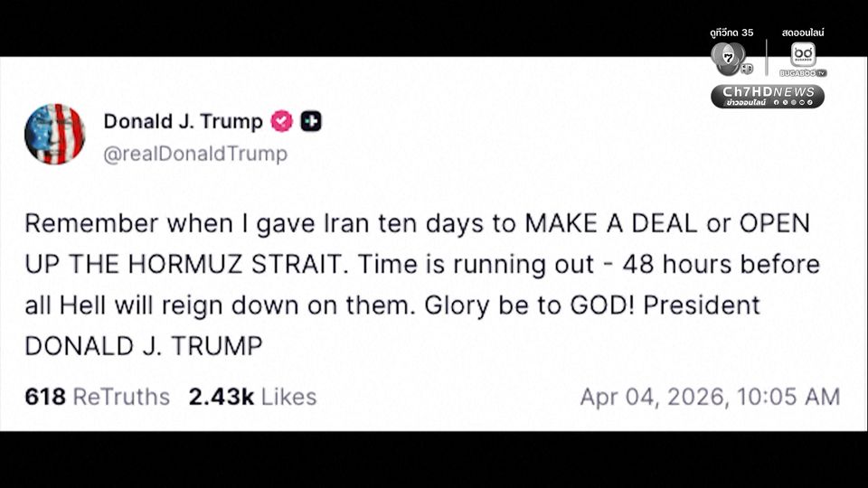Click the 'ดูทีวีกด 35' label

click(x=731, y=33)
